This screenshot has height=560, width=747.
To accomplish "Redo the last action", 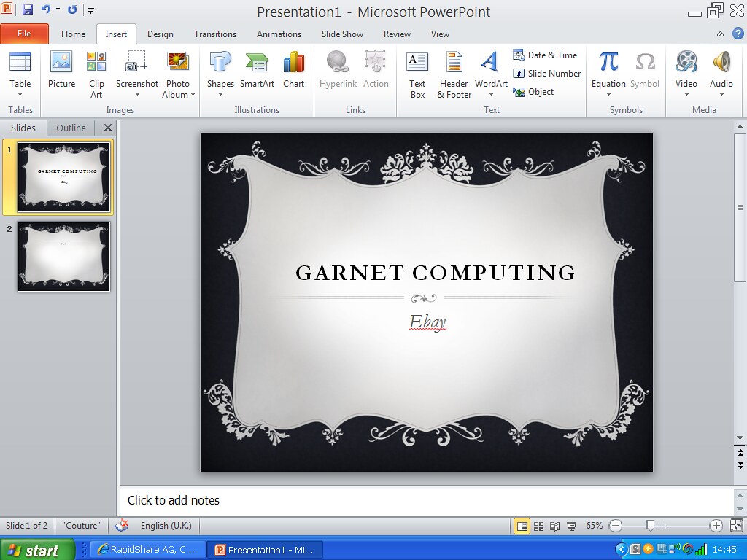I will pos(72,9).
